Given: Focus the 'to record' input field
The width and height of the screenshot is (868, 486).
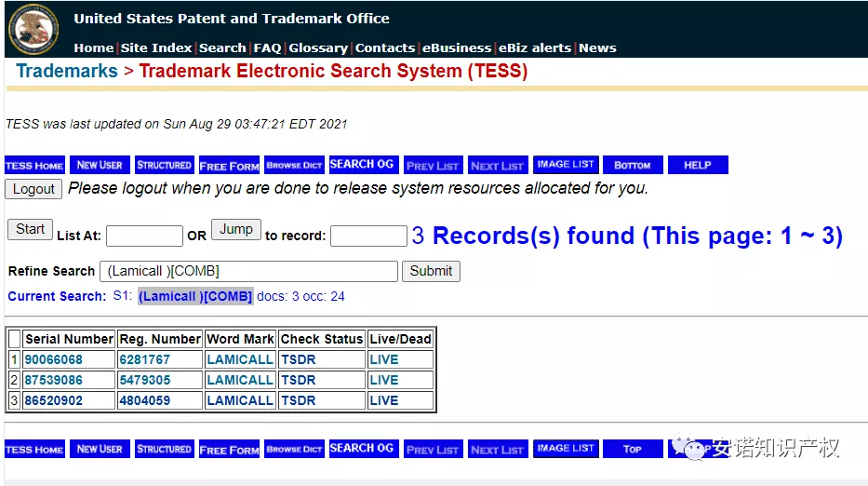Looking at the screenshot, I should [x=368, y=236].
